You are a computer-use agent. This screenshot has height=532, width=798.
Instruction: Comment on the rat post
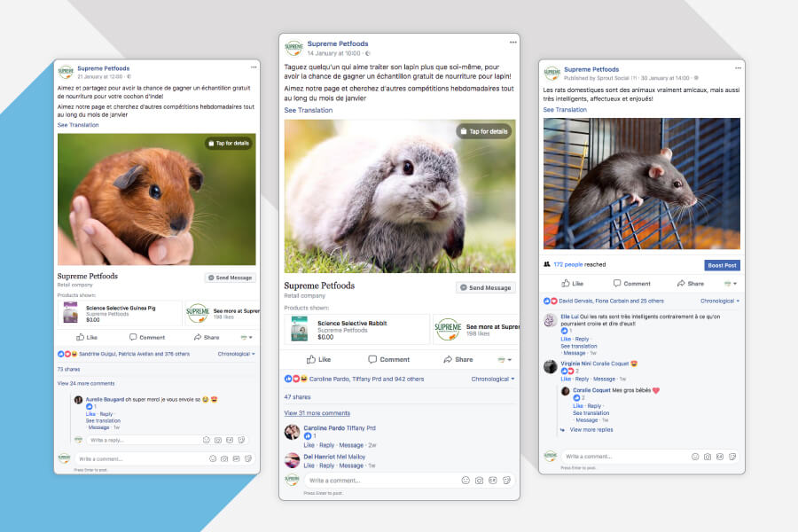[631, 284]
